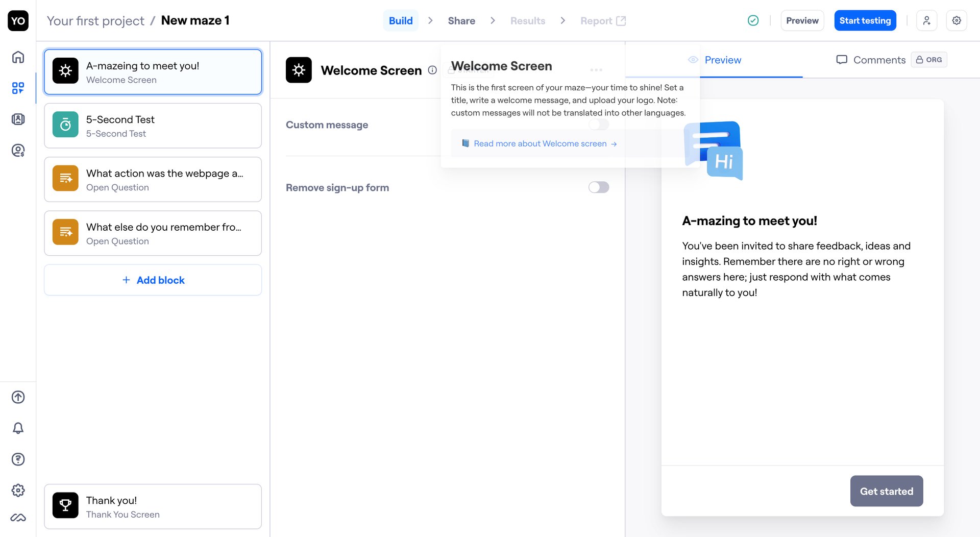Open help using the question mark icon
Screen dimensions: 980x537
[18, 459]
